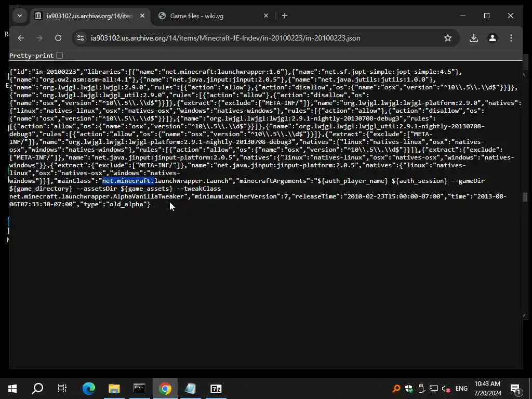Image resolution: width=532 pixels, height=399 pixels.
Task: Click the "mainClass" key text
Action: [x=76, y=181]
